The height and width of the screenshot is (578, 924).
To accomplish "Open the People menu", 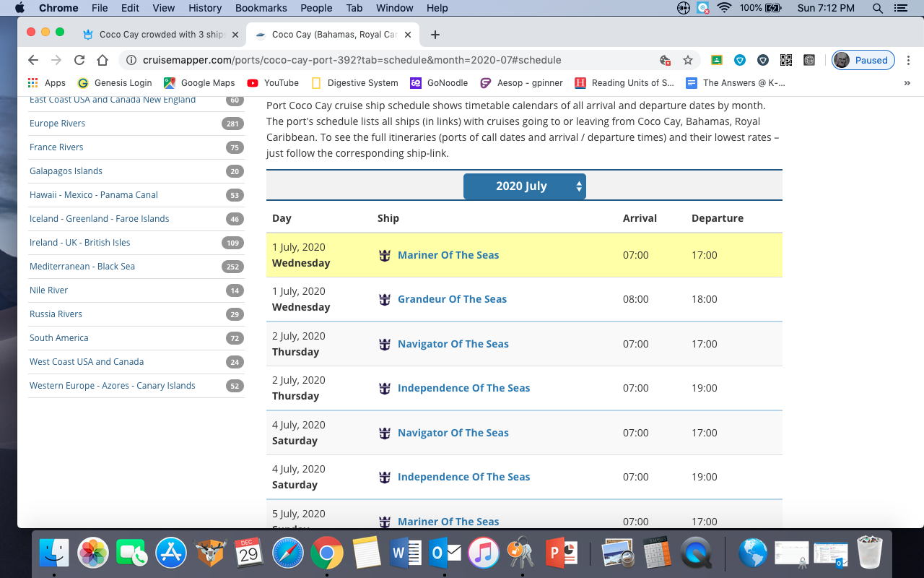I will point(316,8).
